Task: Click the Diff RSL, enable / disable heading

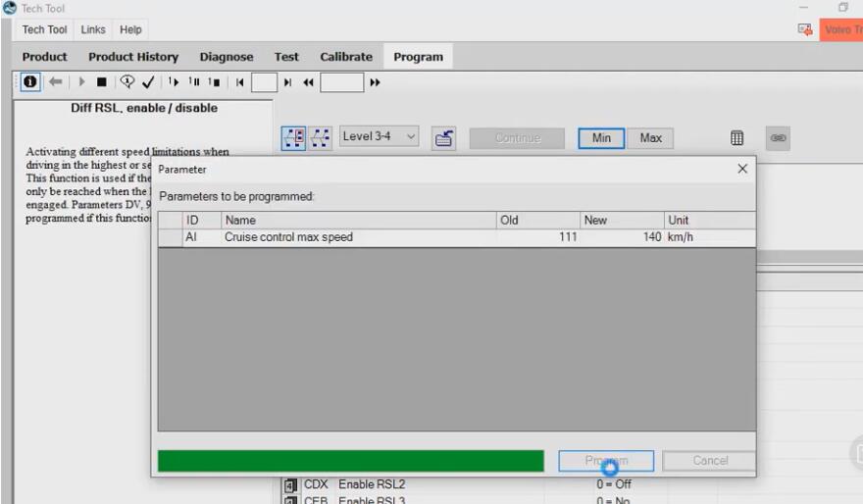Action: click(x=143, y=108)
